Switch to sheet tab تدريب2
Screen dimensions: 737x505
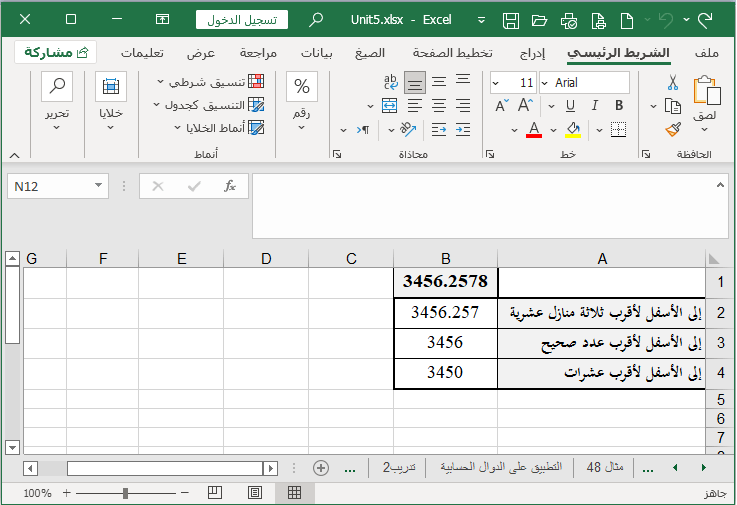point(399,467)
